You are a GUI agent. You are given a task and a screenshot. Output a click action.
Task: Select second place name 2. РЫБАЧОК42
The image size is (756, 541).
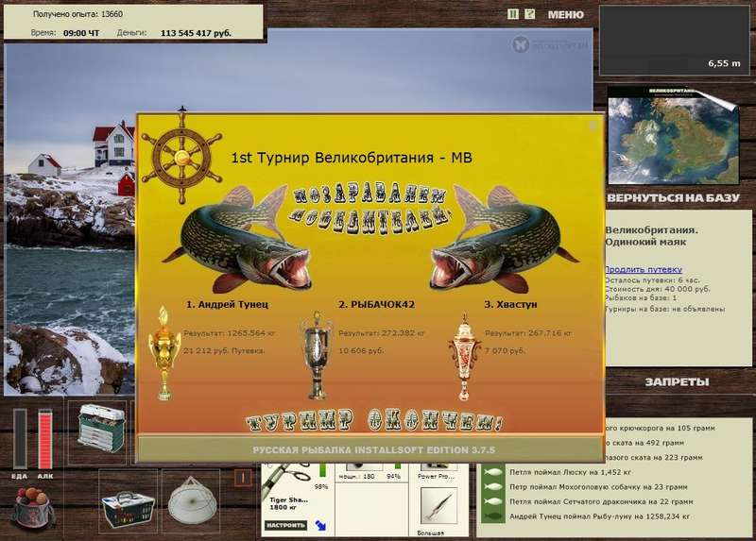point(376,304)
